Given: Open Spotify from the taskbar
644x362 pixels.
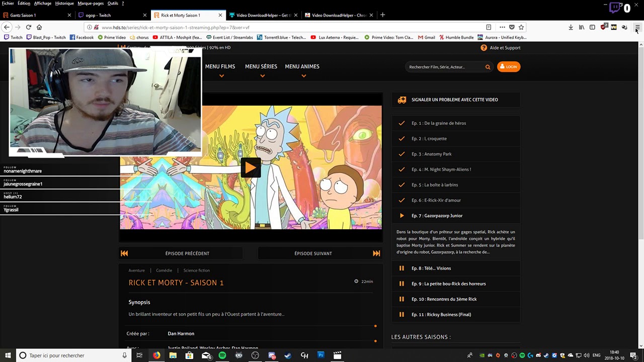Looking at the screenshot, I should tap(222, 355).
